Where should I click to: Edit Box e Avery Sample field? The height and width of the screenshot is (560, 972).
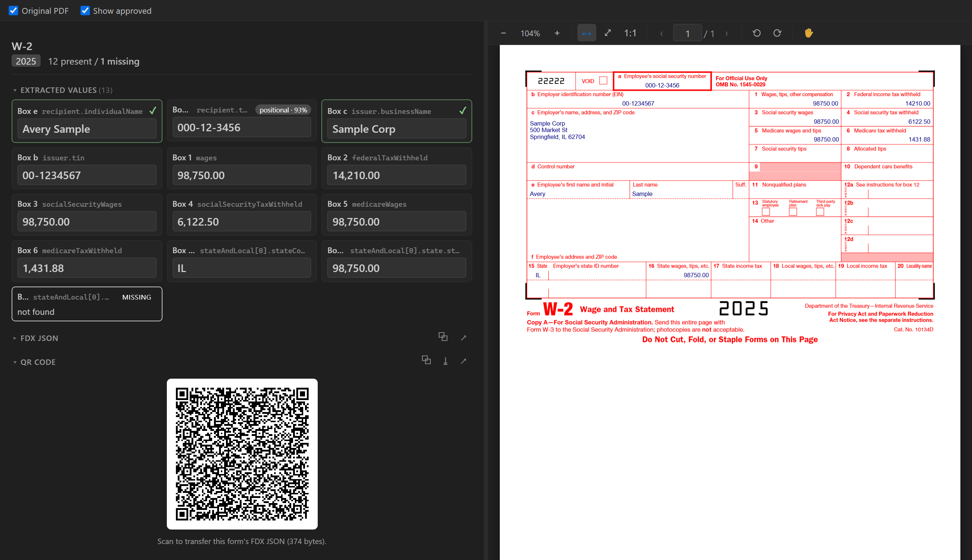pyautogui.click(x=87, y=129)
